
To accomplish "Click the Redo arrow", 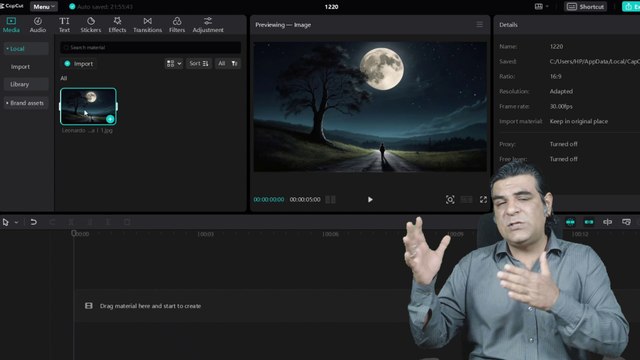I will (x=52, y=222).
